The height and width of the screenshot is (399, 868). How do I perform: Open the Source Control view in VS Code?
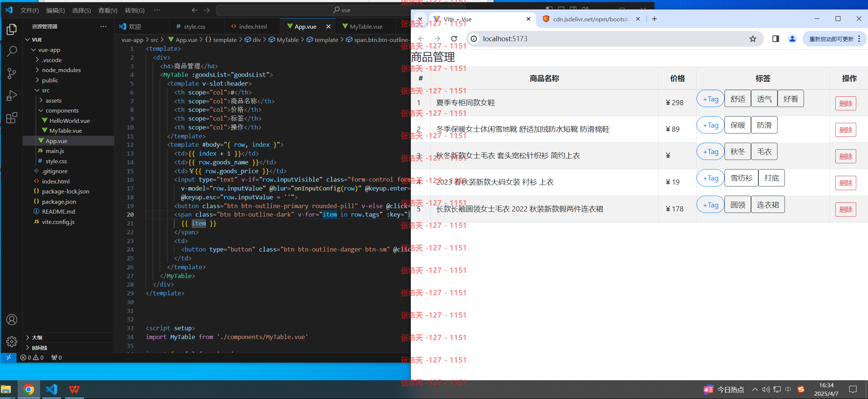click(12, 74)
